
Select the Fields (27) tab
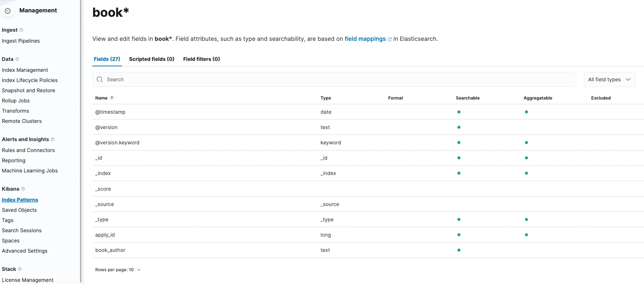pyautogui.click(x=107, y=59)
